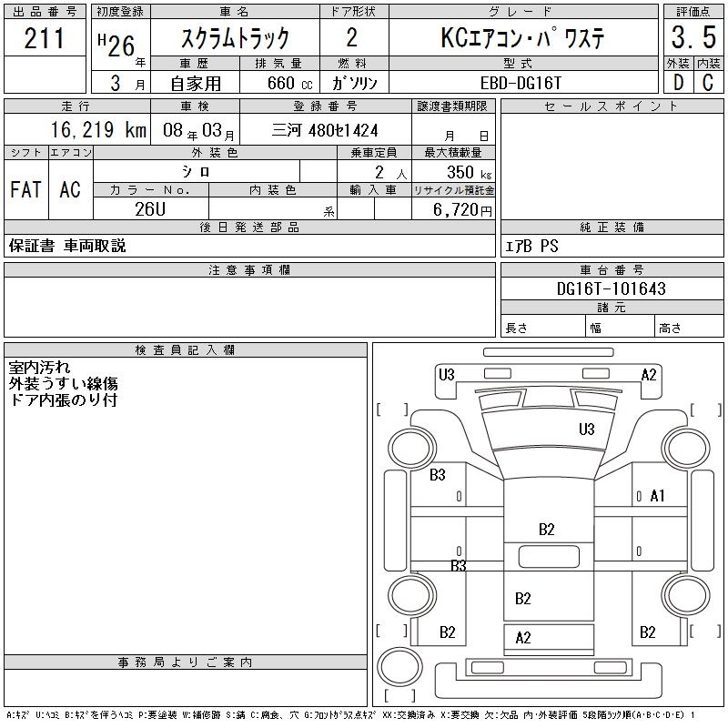This screenshot has width=728, height=728.
Task: Select the 高さ dimension cell
Action: click(x=689, y=328)
